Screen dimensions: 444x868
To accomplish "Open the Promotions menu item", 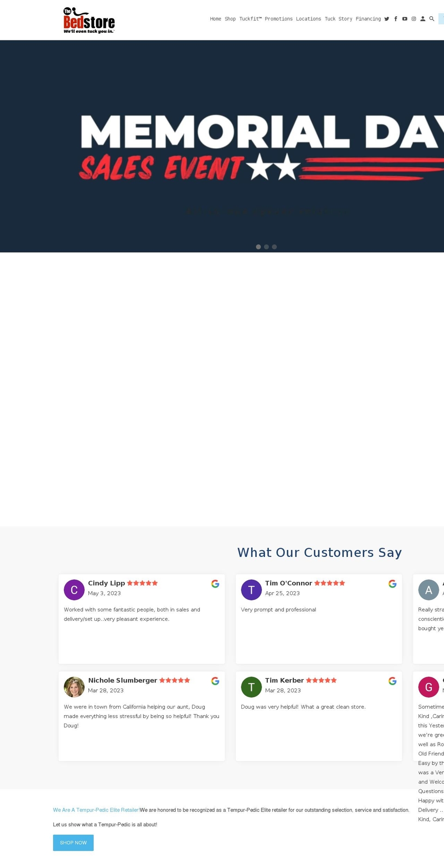I will (x=278, y=19).
